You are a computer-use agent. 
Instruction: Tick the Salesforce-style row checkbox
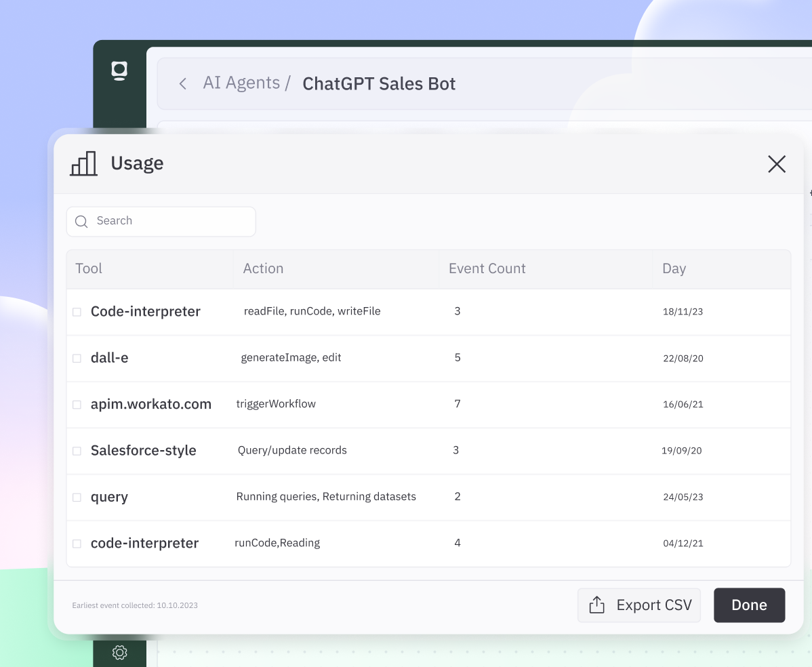tap(77, 450)
